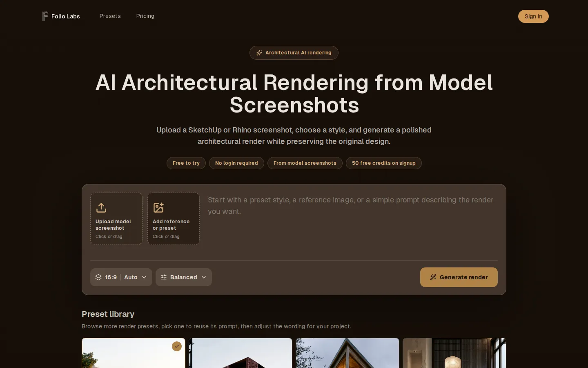
Task: Focus the render prompt text area
Action: 352,223
